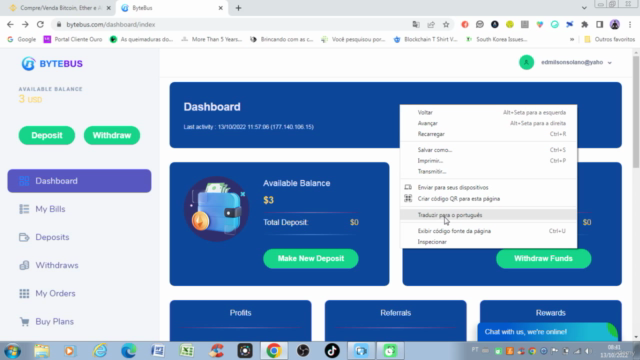The image size is (640, 360).
Task: Switch to Compre/Venda Bitcoin tab
Action: click(59, 8)
